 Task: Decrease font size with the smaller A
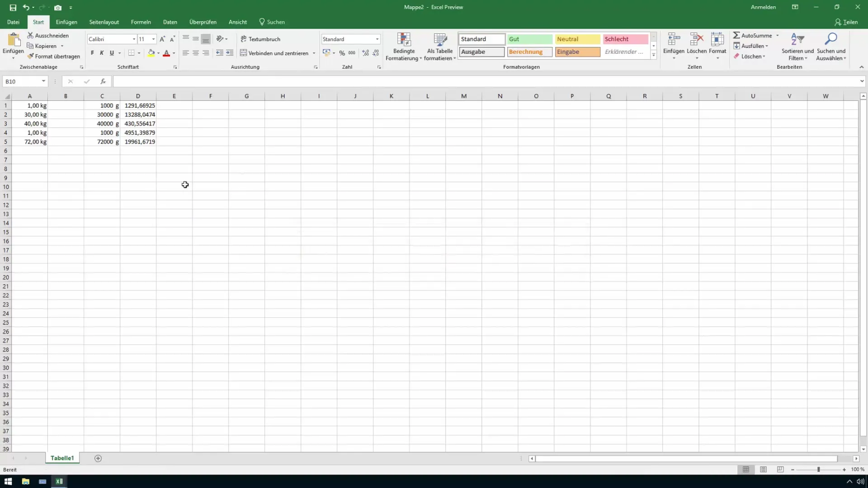coord(172,39)
